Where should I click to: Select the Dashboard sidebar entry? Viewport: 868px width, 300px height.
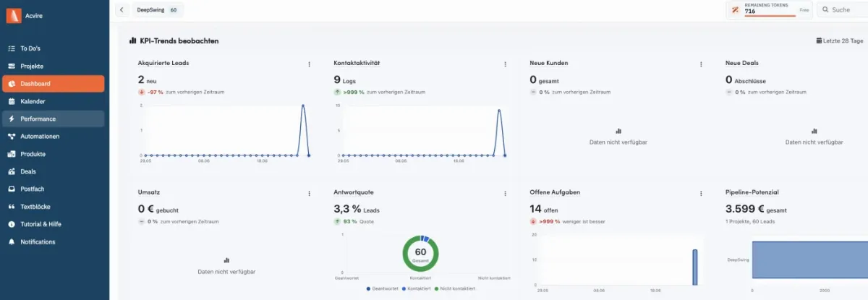click(54, 84)
